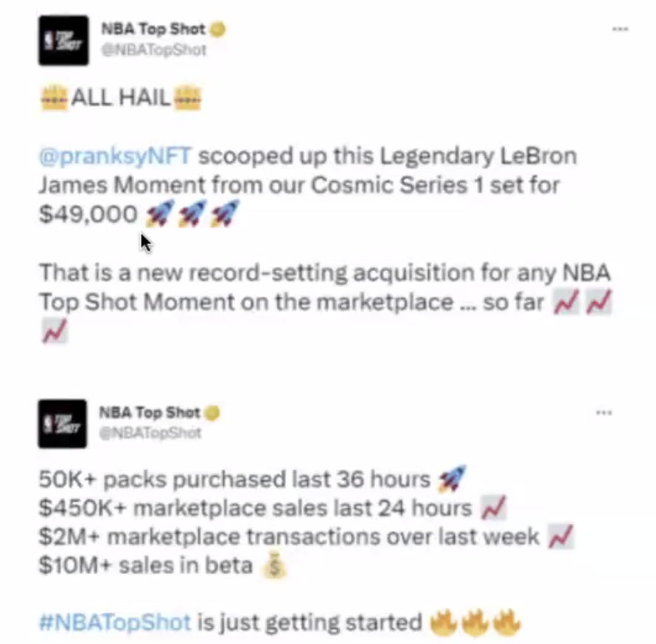This screenshot has width=656, height=644.
Task: Click the money bag emoji after sales in beta
Action: coord(274,566)
